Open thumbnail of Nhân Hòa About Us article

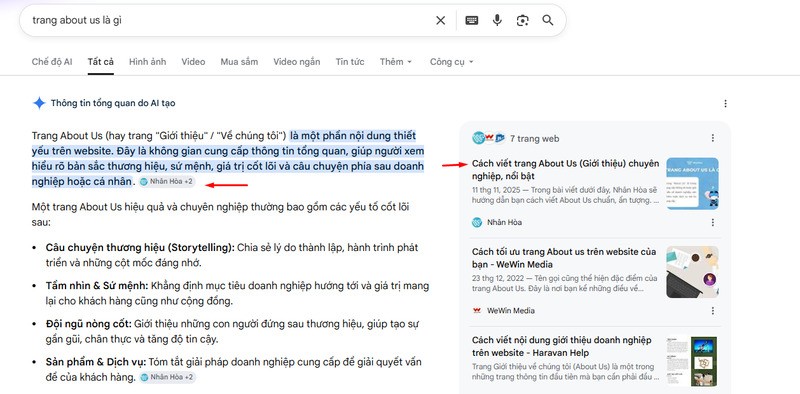point(692,183)
